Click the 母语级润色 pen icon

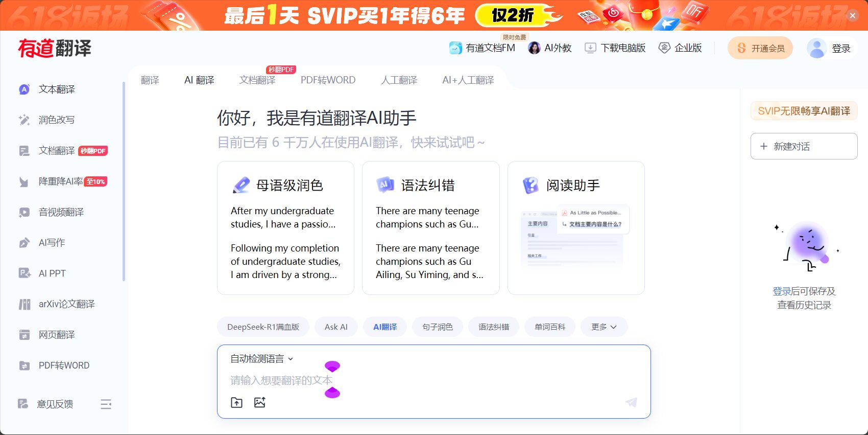[241, 185]
